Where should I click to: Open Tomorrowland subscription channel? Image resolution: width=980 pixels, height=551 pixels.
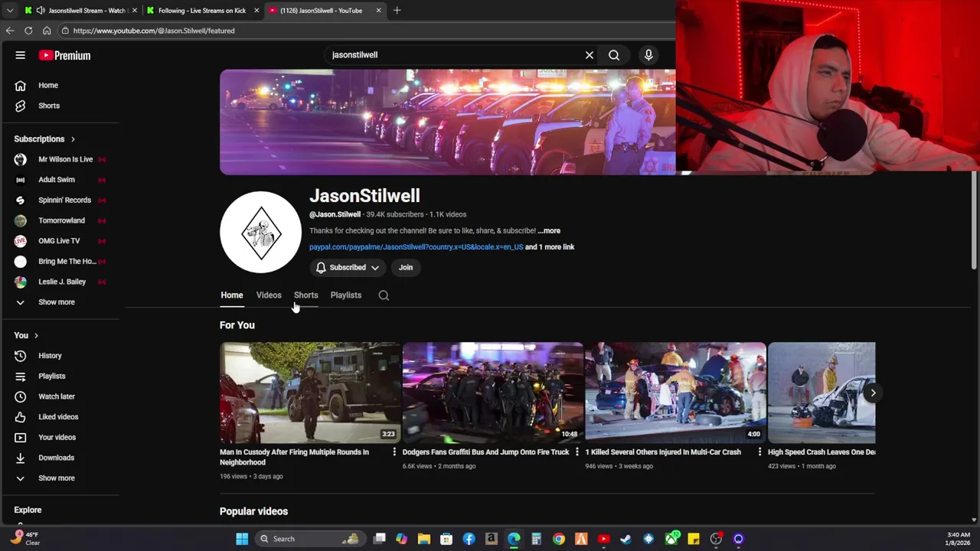[x=60, y=220]
